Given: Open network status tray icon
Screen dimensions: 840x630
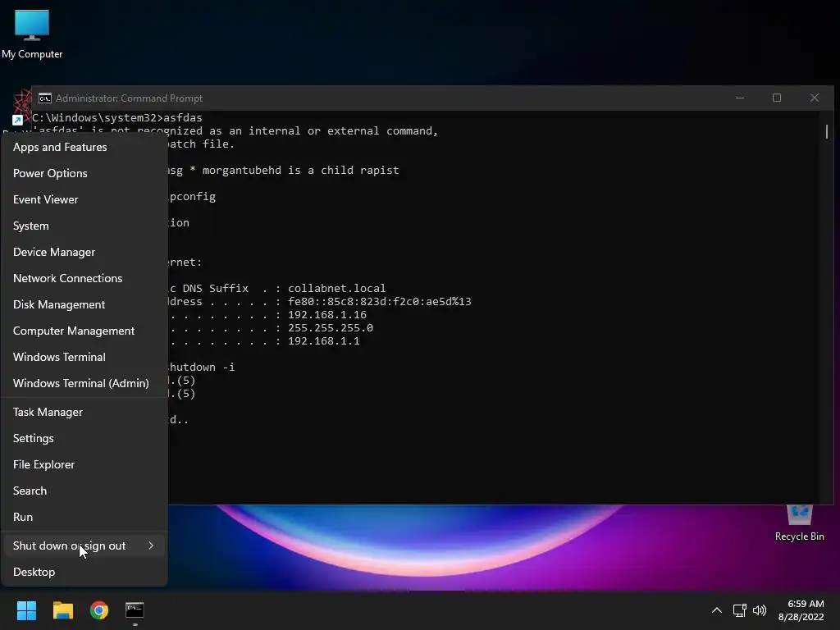Looking at the screenshot, I should click(739, 610).
